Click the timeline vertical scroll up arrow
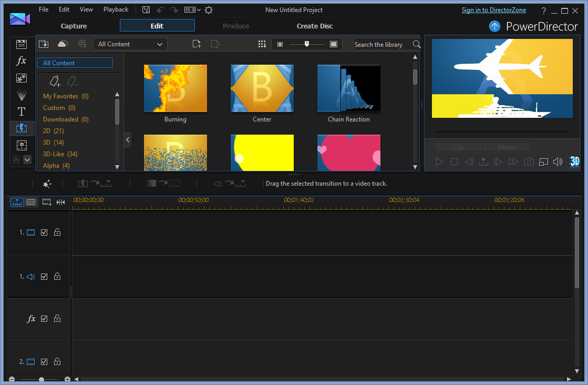Viewport: 588px width, 385px height. click(x=577, y=213)
